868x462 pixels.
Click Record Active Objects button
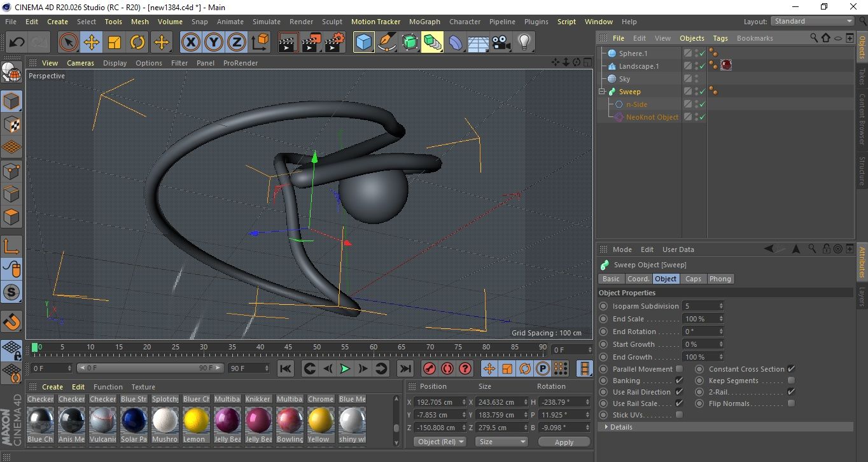tap(430, 368)
